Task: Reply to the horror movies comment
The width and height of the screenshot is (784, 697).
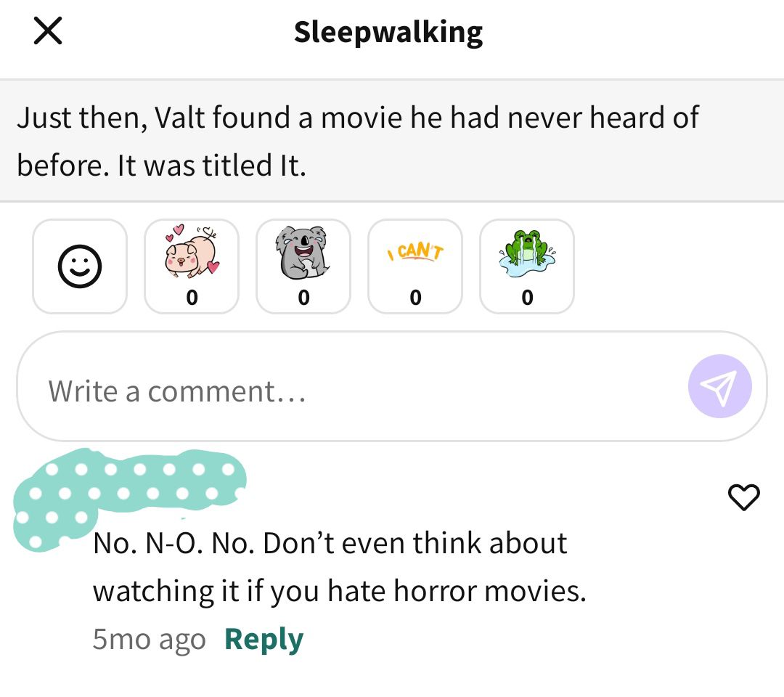Action: (x=264, y=639)
